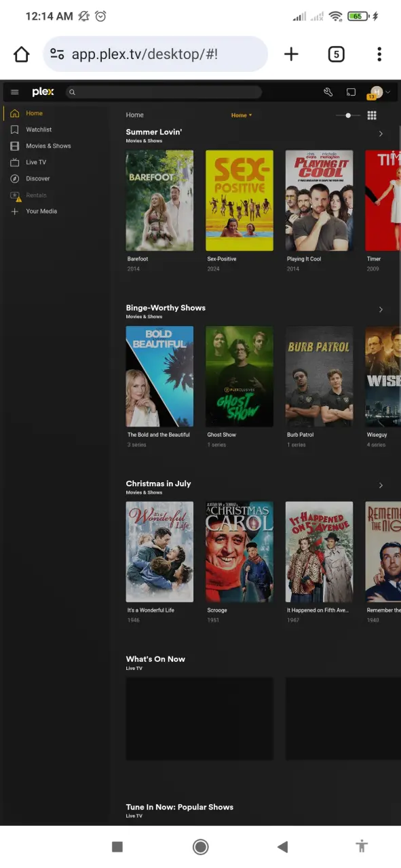Select Watchlist in the sidebar
The width and height of the screenshot is (401, 868).
(x=39, y=130)
